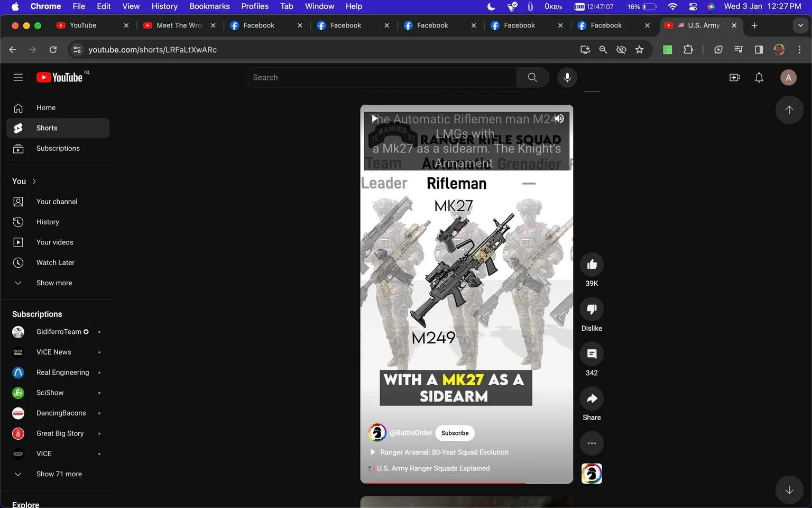Go to previous Short with up arrow
Viewport: 812px width, 508px height.
(x=789, y=110)
